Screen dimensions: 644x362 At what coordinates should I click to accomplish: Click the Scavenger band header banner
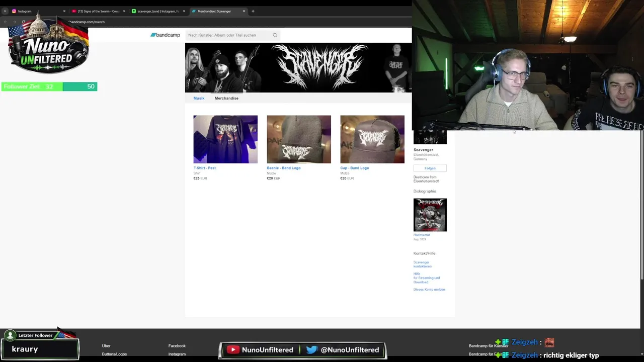point(298,67)
